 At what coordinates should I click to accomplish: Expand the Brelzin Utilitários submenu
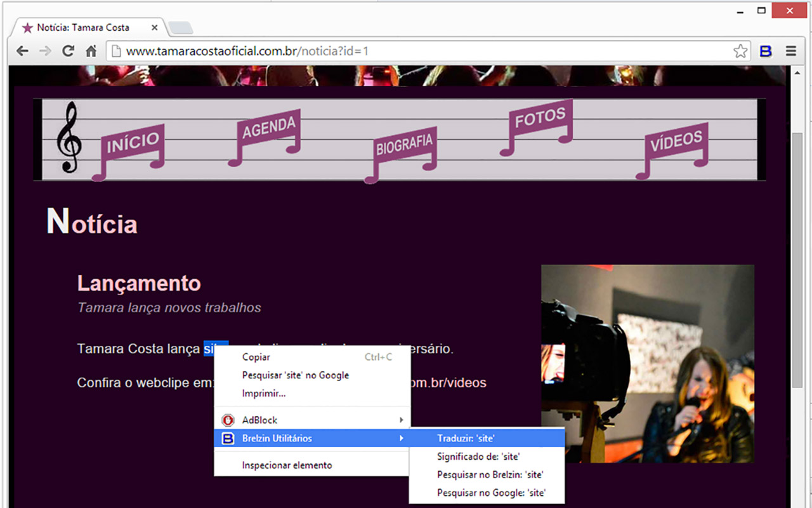coord(312,438)
